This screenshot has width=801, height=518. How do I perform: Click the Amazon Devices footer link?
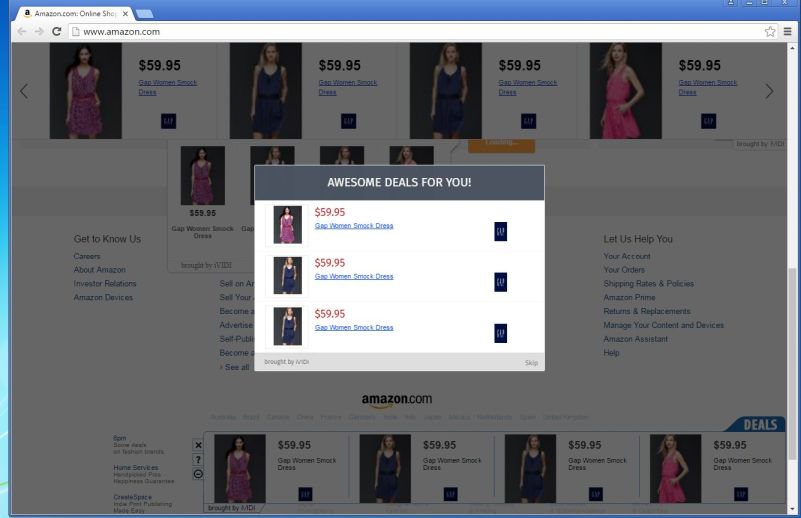(103, 297)
